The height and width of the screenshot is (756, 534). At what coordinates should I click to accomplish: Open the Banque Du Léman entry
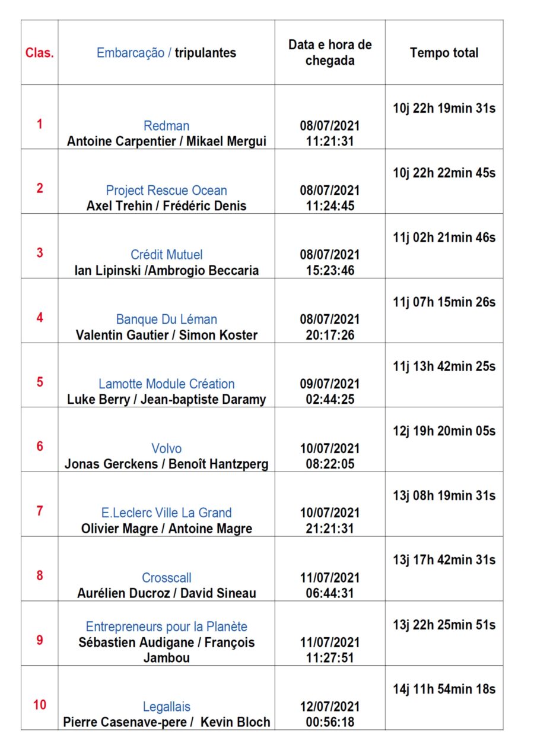coord(166,320)
